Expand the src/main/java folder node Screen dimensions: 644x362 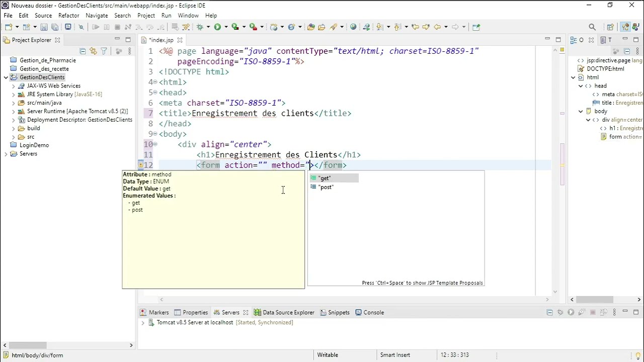coord(14,103)
